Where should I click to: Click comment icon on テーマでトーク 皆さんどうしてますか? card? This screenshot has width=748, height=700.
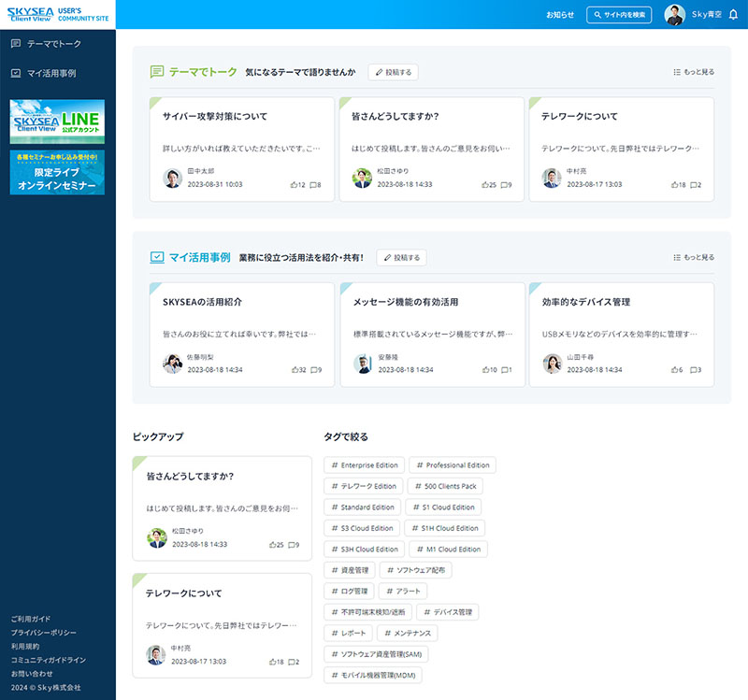coord(504,185)
